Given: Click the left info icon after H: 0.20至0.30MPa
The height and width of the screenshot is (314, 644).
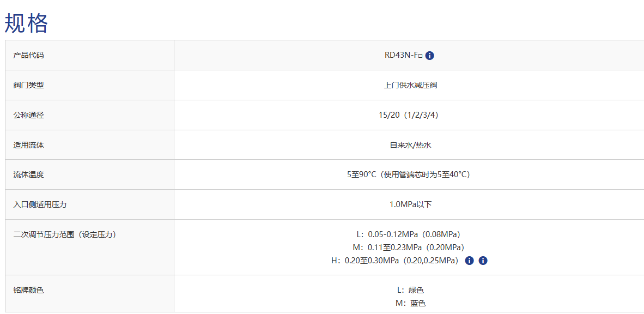Looking at the screenshot, I should (x=470, y=261).
